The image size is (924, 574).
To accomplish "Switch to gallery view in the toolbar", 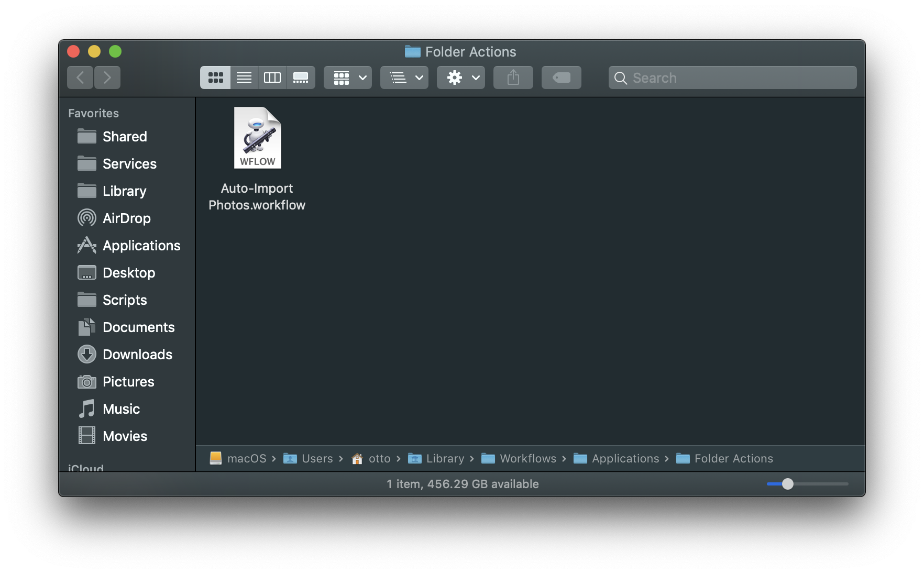I will pyautogui.click(x=301, y=78).
